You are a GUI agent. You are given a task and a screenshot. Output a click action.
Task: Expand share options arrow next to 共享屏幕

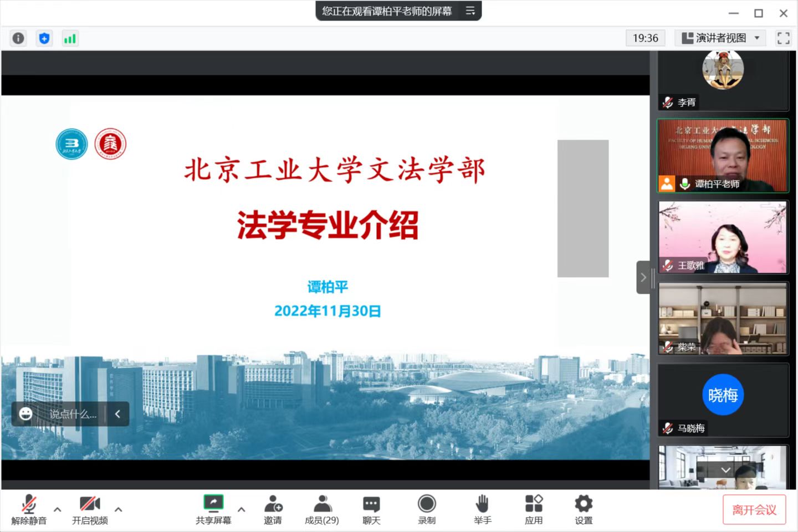241,509
